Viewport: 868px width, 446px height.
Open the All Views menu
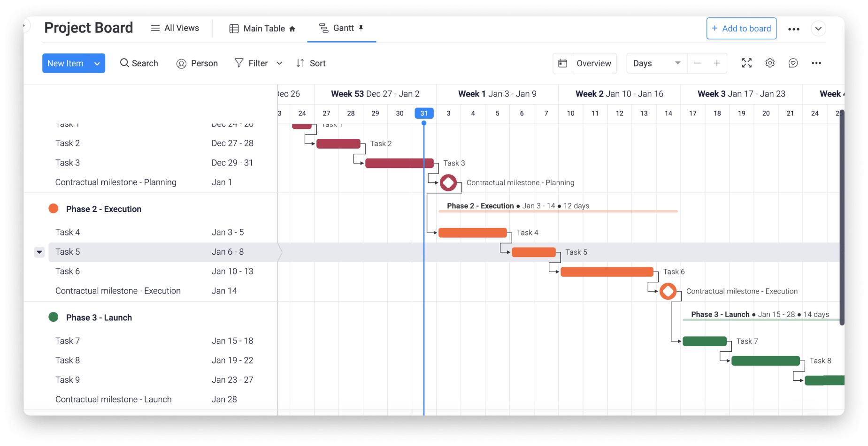[x=175, y=28]
